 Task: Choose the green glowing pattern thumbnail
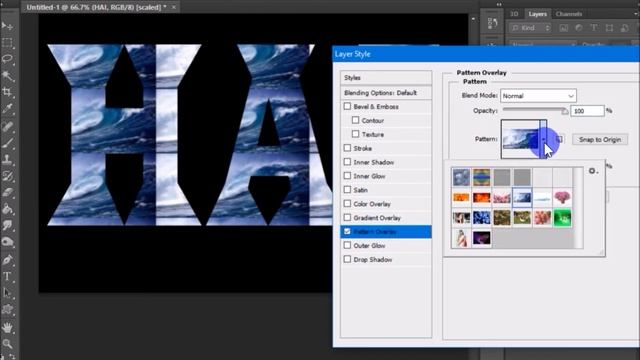tap(562, 218)
